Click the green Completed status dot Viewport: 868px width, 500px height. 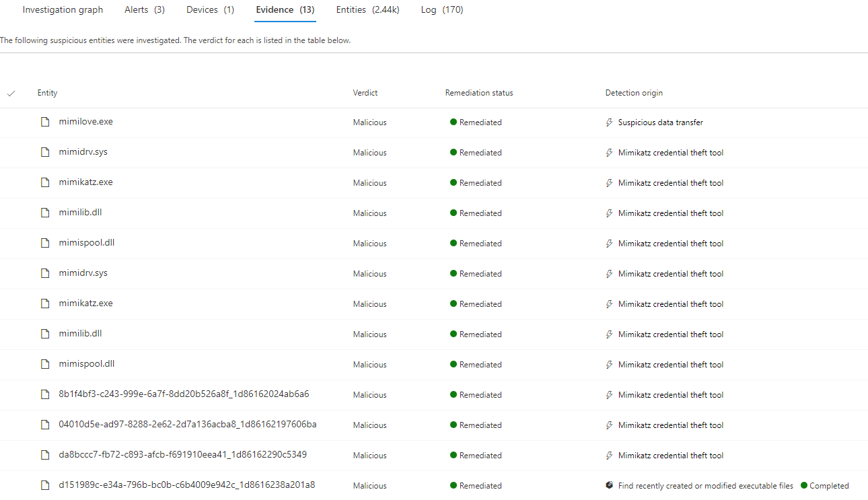point(804,486)
